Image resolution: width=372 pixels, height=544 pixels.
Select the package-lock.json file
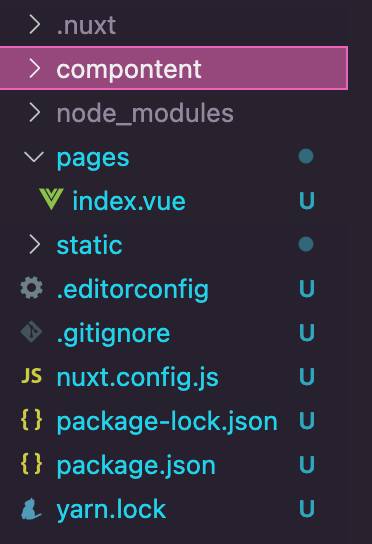pyautogui.click(x=167, y=422)
